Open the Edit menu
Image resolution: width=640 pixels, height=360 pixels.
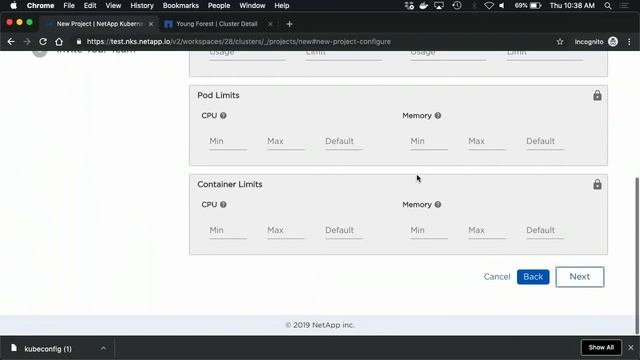pyautogui.click(x=90, y=6)
